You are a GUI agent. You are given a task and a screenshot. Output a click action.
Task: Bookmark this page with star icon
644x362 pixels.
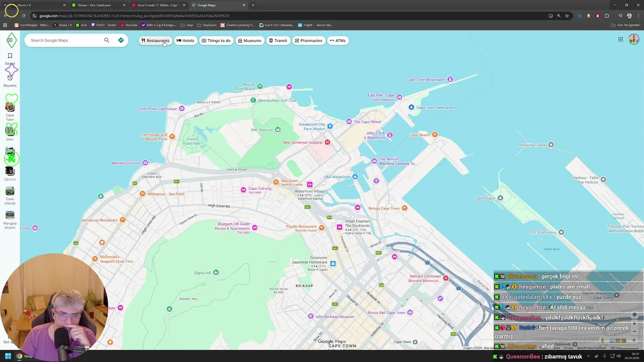click(x=567, y=16)
